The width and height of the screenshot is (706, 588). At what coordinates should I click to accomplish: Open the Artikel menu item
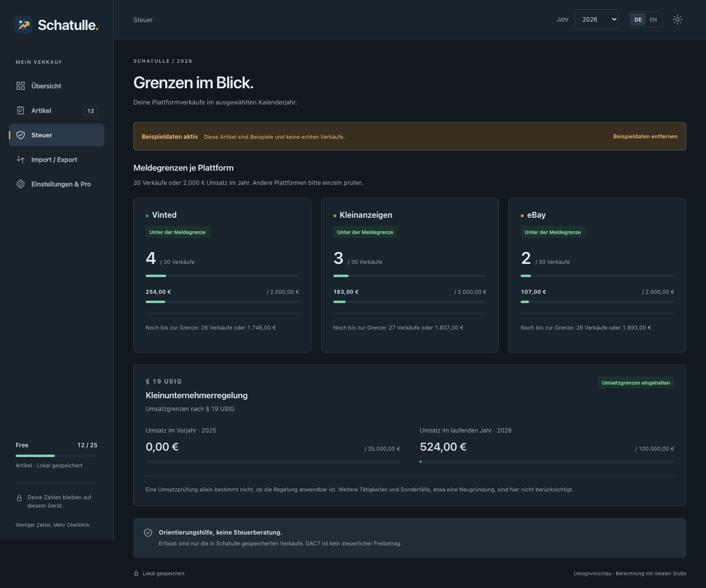tap(56, 110)
